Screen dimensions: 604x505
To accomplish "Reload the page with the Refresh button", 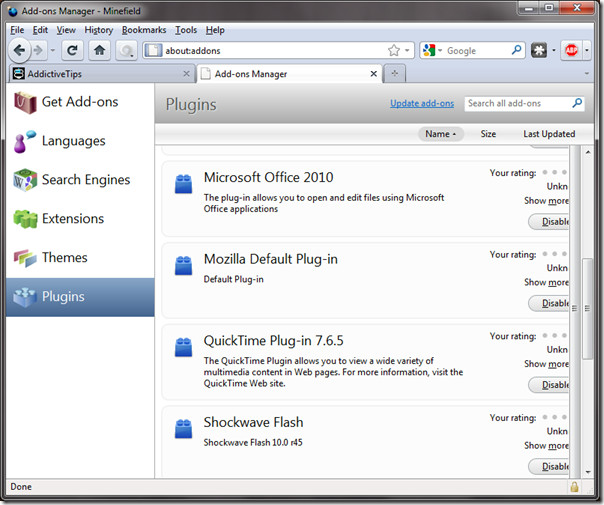I will click(72, 50).
